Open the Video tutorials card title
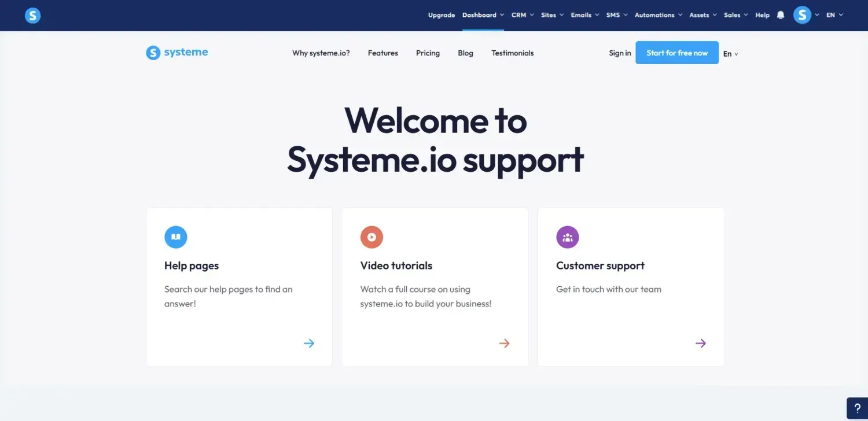Screen dimensions: 868x421 [x=396, y=266]
